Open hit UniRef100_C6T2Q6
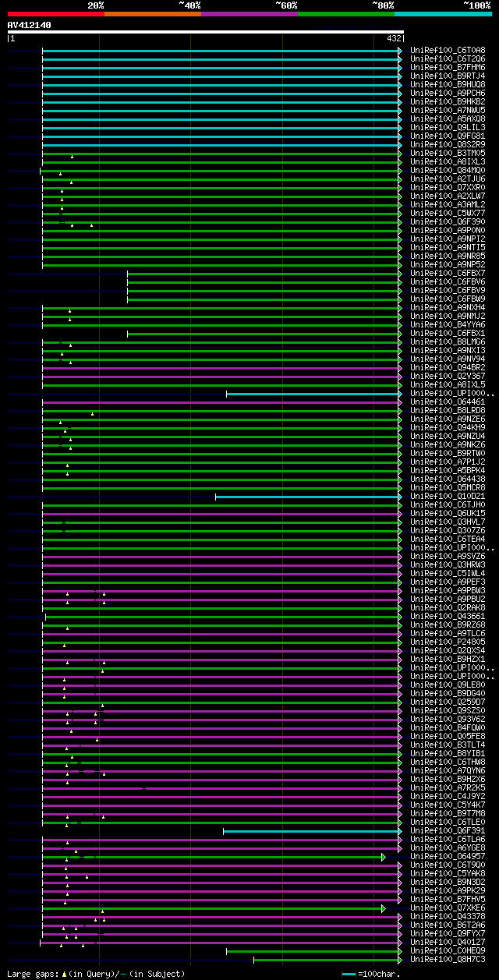The height and width of the screenshot is (980, 499). point(448,58)
